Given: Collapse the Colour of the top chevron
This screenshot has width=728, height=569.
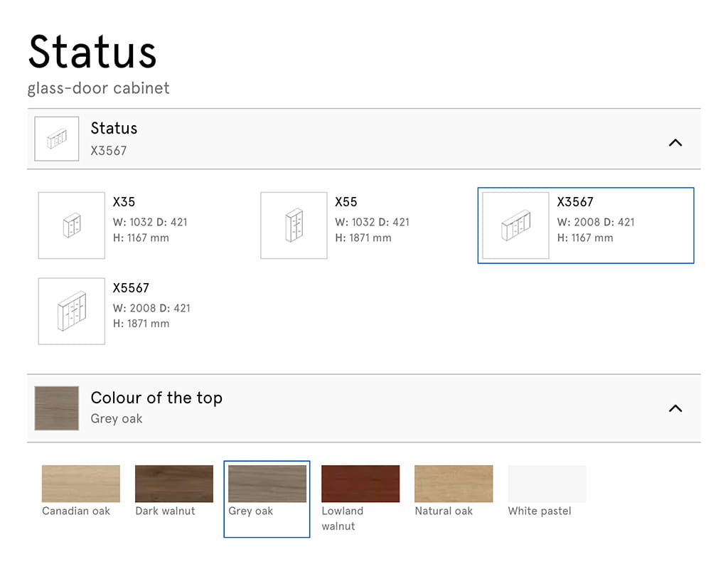Looking at the screenshot, I should click(x=675, y=408).
